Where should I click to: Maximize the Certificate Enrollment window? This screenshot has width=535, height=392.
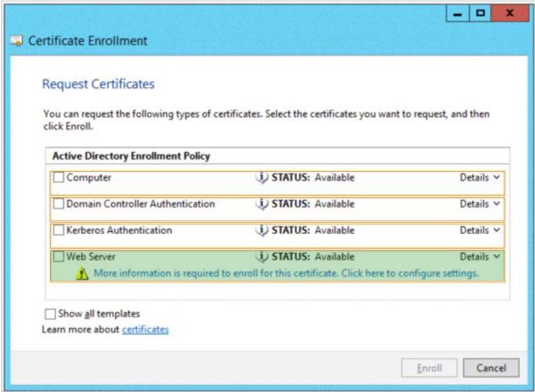pyautogui.click(x=481, y=14)
